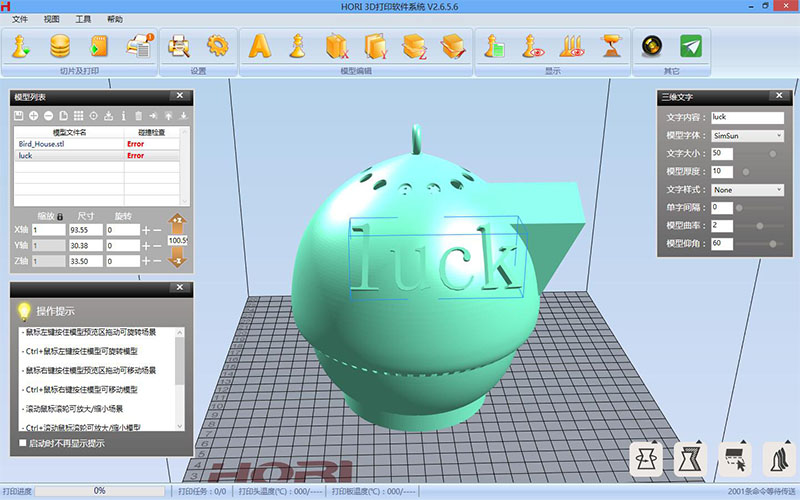The height and width of the screenshot is (500, 800).
Task: Click the add model plus-circle icon
Action: (x=34, y=116)
